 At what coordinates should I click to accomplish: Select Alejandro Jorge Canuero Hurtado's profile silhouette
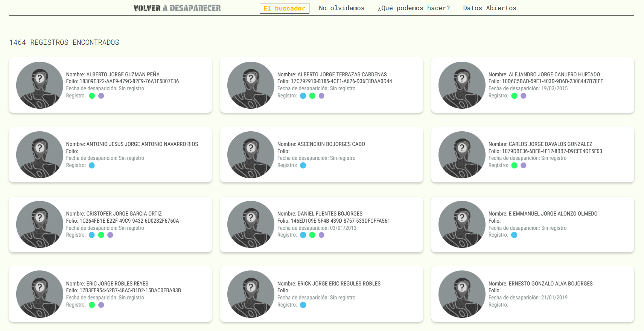pos(462,85)
